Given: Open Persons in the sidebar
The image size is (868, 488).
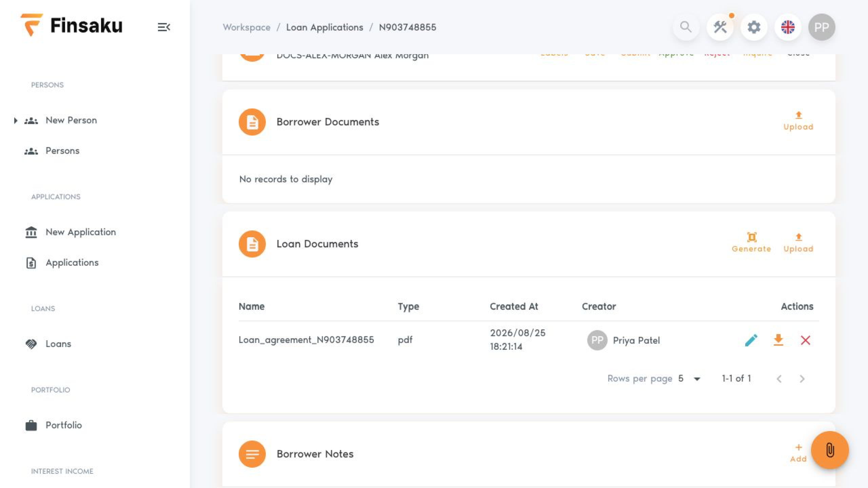Looking at the screenshot, I should pyautogui.click(x=62, y=151).
